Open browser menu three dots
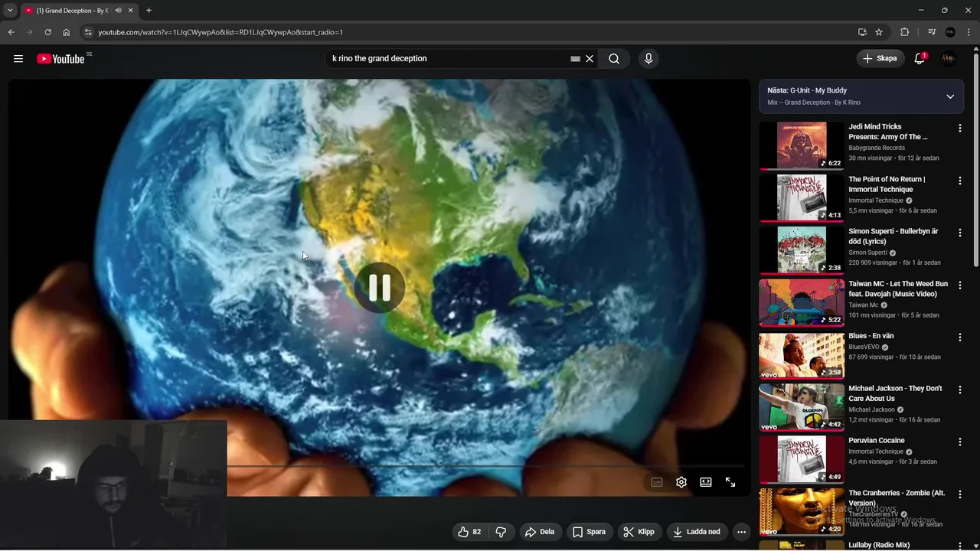 pos(969,32)
